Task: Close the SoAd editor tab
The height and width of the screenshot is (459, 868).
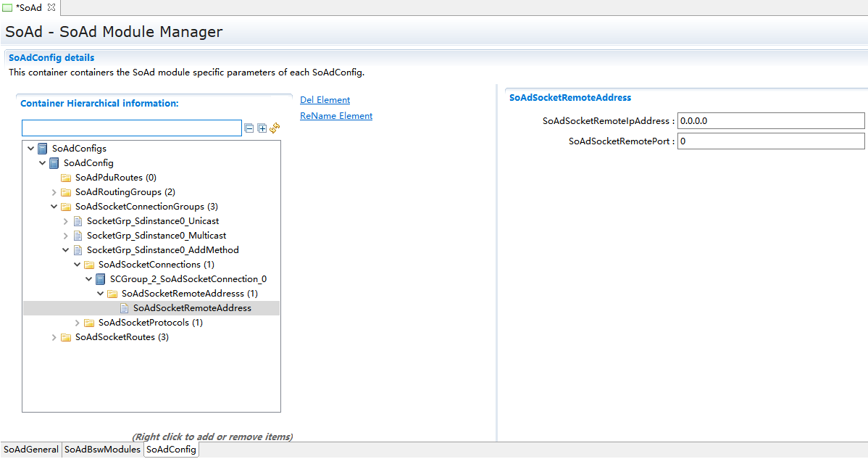Action: (x=51, y=7)
